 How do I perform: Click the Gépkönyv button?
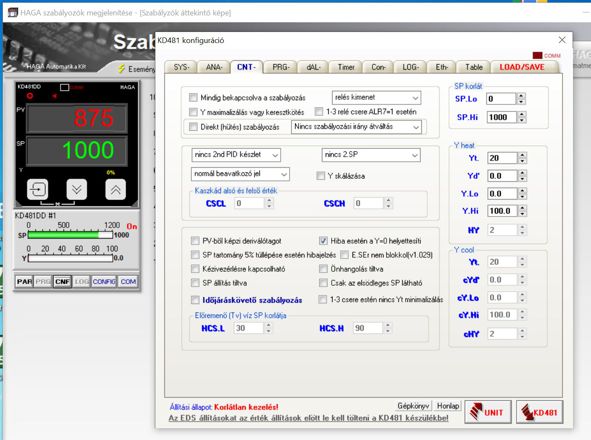point(413,406)
